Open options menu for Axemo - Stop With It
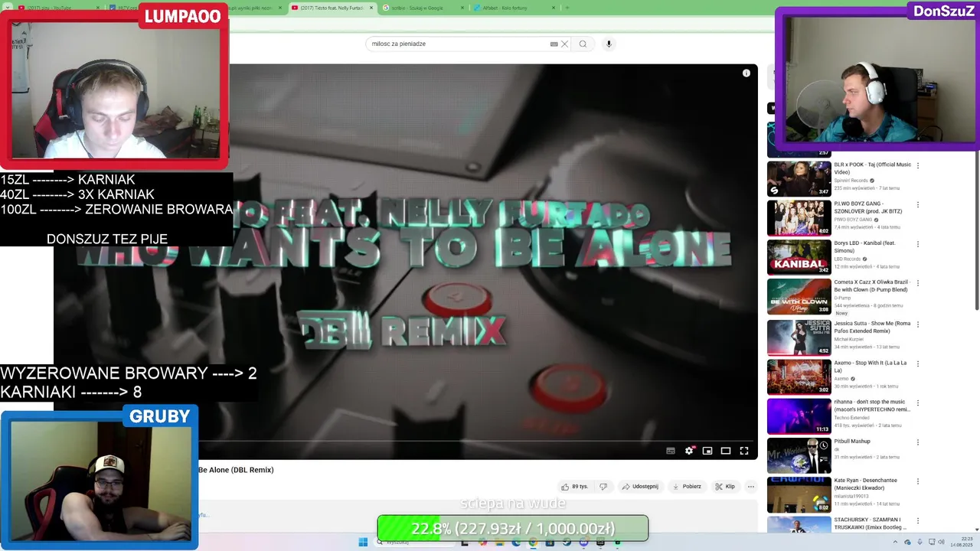 pyautogui.click(x=918, y=364)
